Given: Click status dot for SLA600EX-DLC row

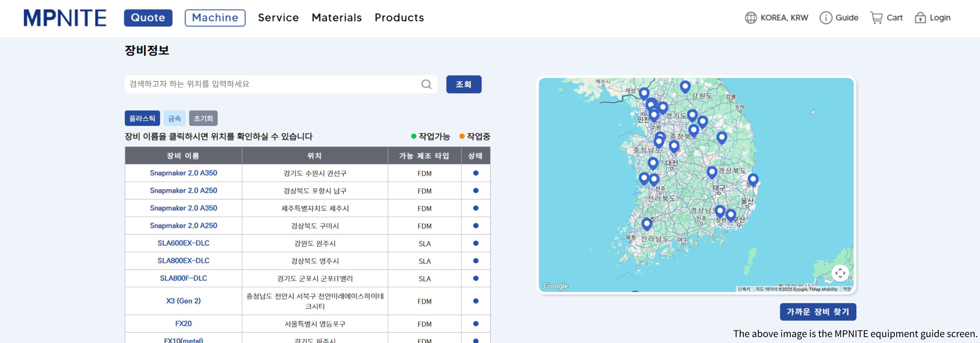Looking at the screenshot, I should click(476, 243).
